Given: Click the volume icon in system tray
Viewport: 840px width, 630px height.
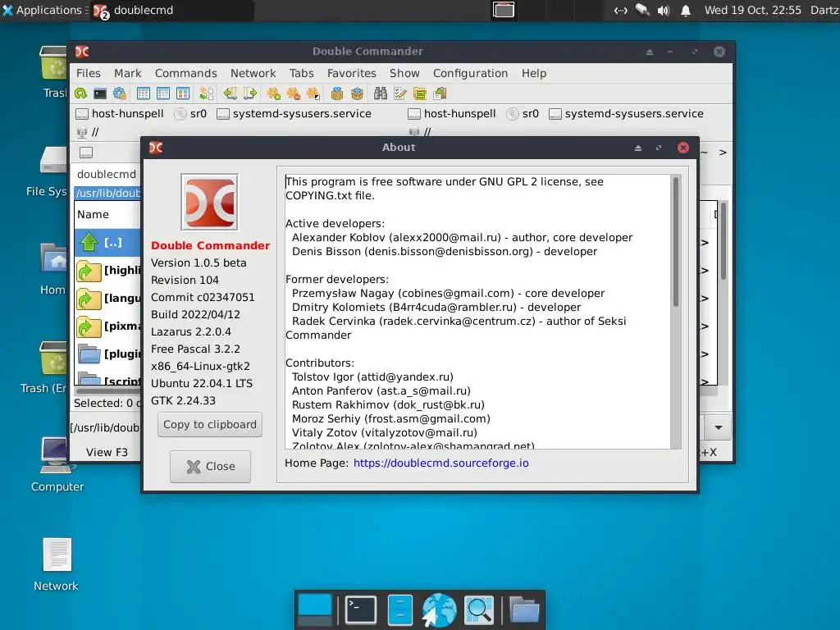Looking at the screenshot, I should pos(663,11).
